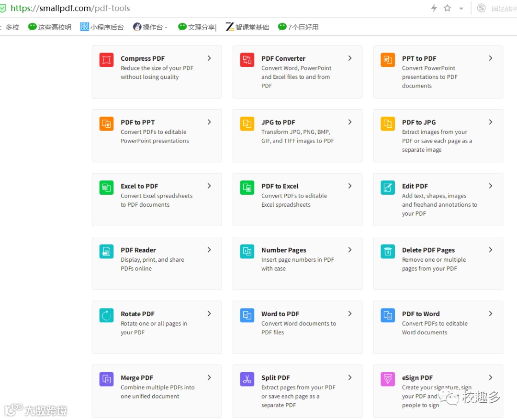Click the Number Pages icon
517x420 pixels.
(247, 251)
